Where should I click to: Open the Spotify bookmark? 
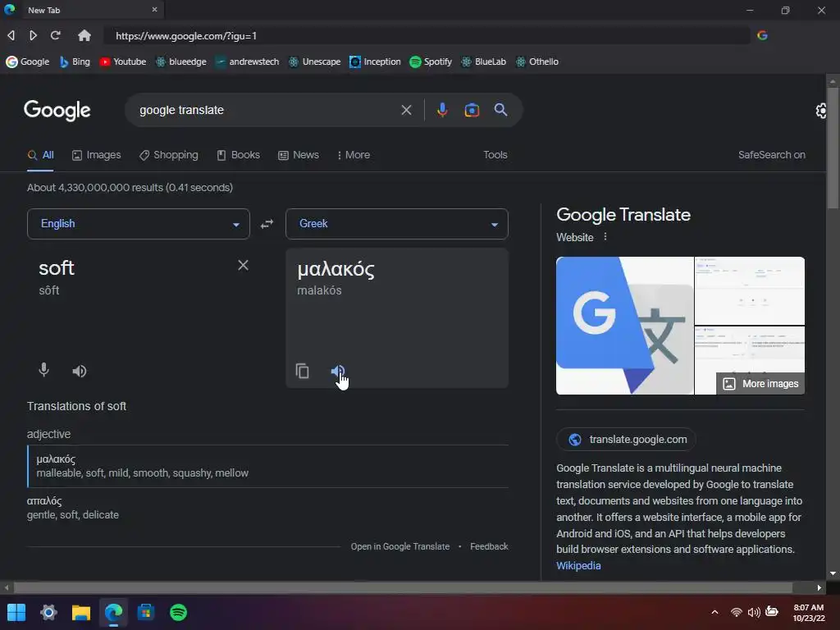click(431, 62)
